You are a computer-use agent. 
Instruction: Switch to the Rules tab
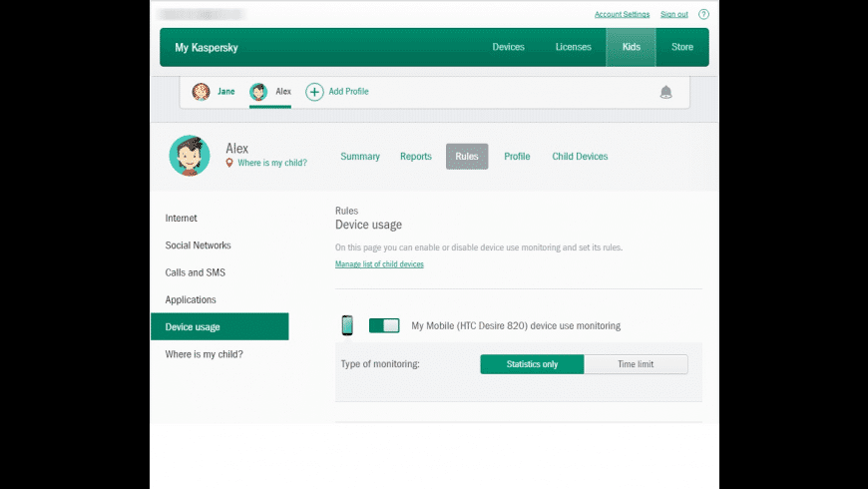[x=467, y=156]
